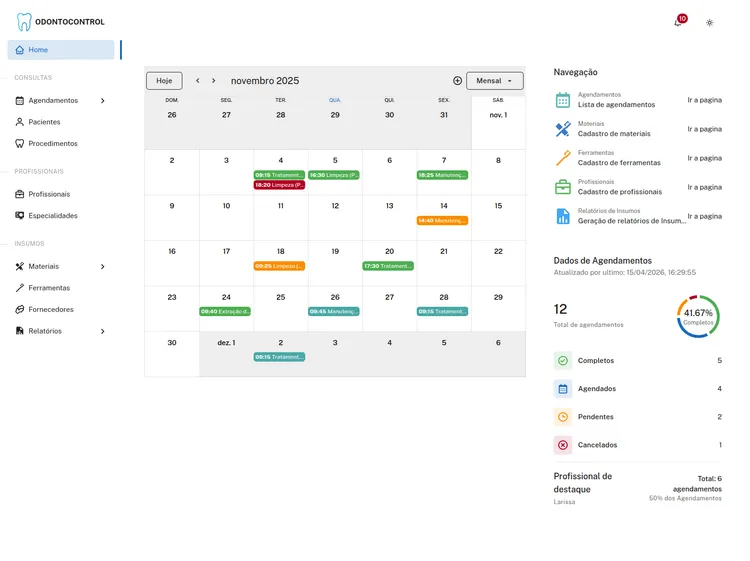This screenshot has height=561, width=750.
Task: Open the notifications bell with badge 10
Action: point(680,21)
